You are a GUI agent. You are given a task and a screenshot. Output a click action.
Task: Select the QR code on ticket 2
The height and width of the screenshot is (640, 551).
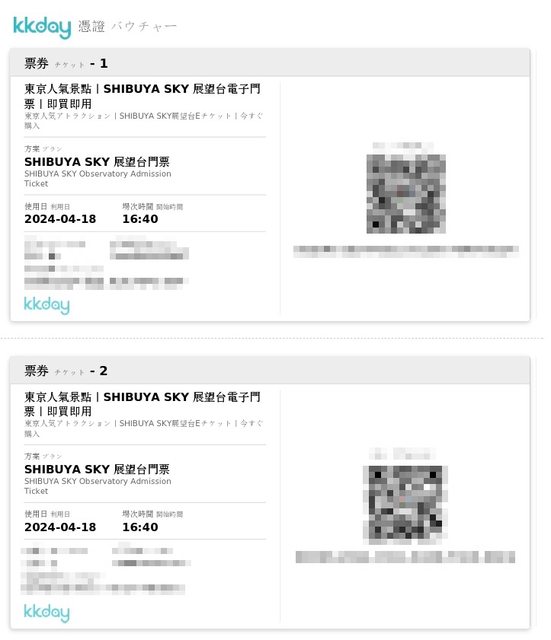click(405, 505)
